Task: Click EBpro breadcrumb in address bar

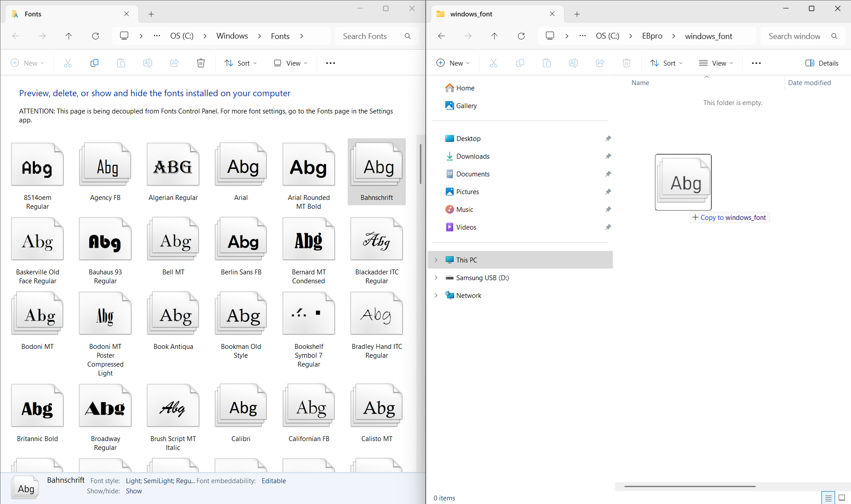Action: (652, 36)
